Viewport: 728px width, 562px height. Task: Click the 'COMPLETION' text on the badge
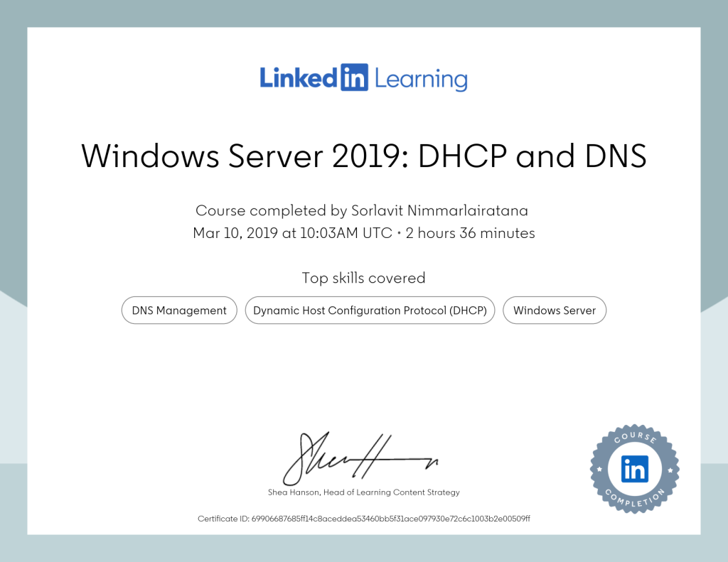634,500
